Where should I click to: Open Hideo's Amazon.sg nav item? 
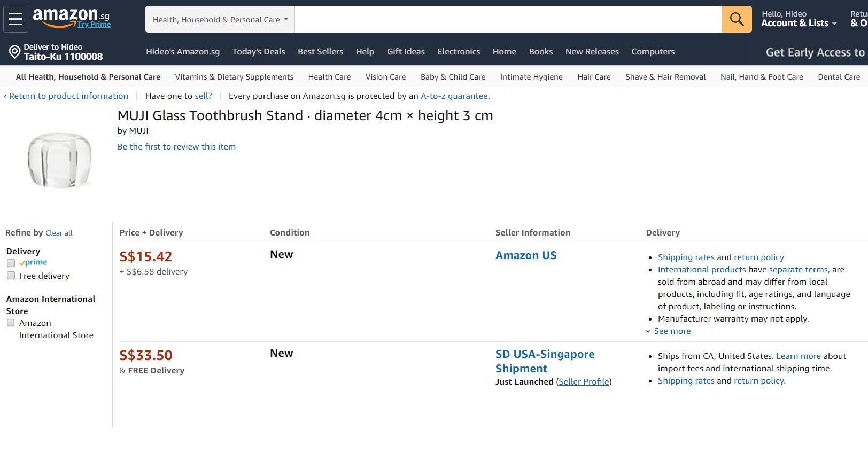[x=183, y=52]
